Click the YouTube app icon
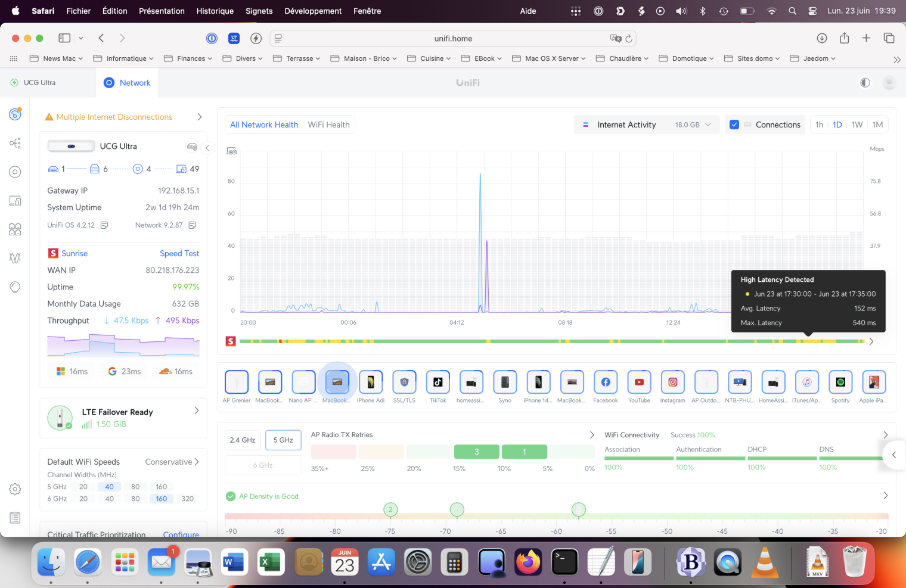The image size is (906, 588). (639, 382)
